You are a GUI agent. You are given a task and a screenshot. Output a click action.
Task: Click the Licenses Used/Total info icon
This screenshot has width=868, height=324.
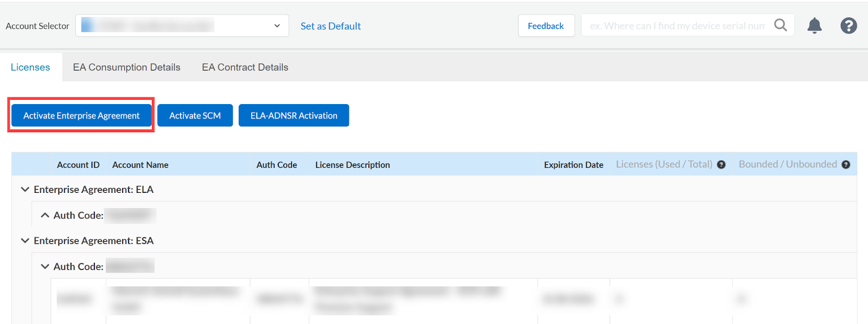pos(721,165)
